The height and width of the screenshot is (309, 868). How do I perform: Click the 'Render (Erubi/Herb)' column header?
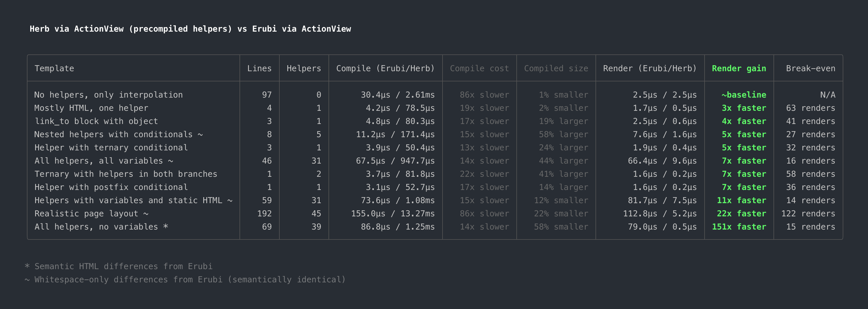point(650,68)
